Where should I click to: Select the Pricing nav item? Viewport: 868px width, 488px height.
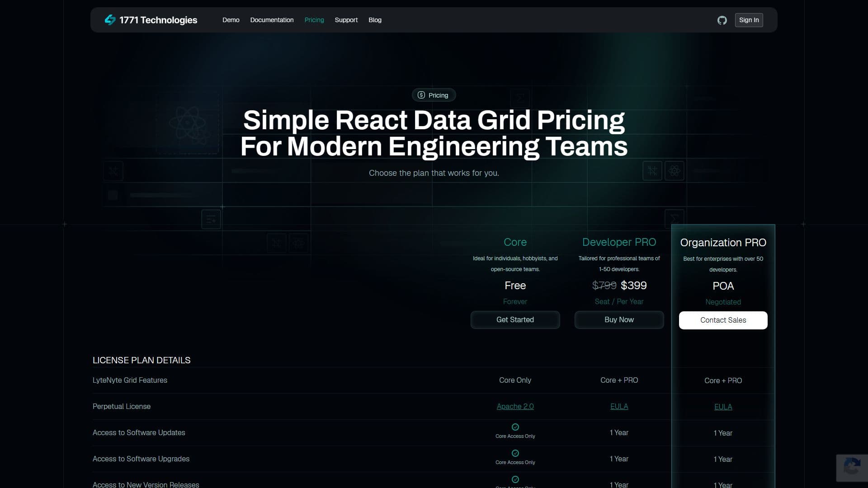[314, 20]
